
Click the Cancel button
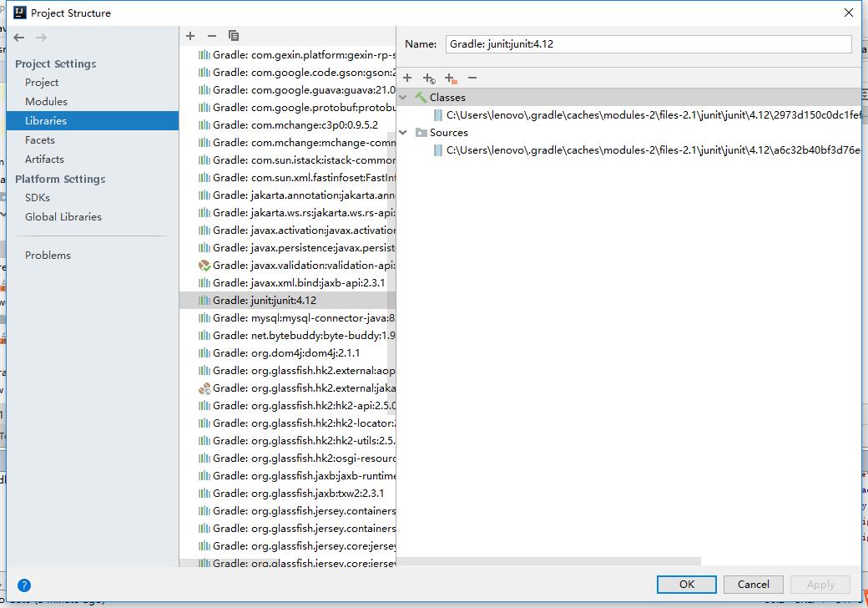(x=753, y=584)
